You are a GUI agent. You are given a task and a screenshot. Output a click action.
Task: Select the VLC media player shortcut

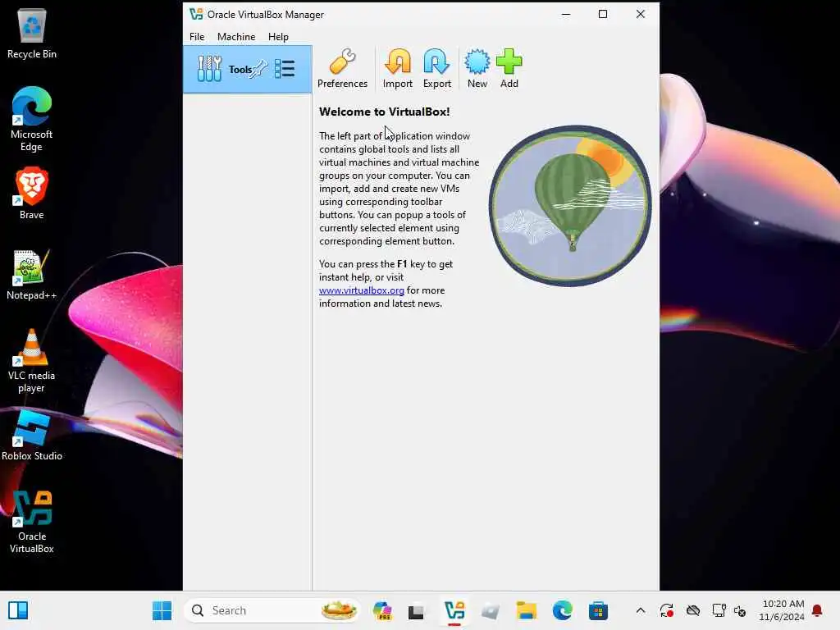coord(32,361)
